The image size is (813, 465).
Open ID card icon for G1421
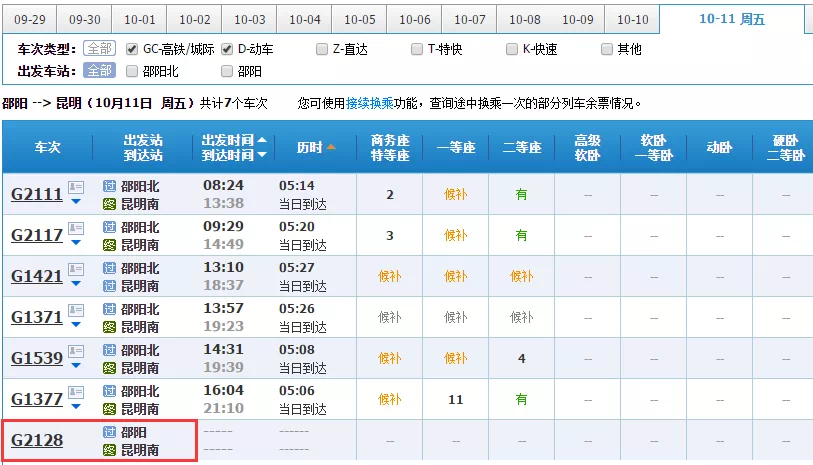click(76, 269)
